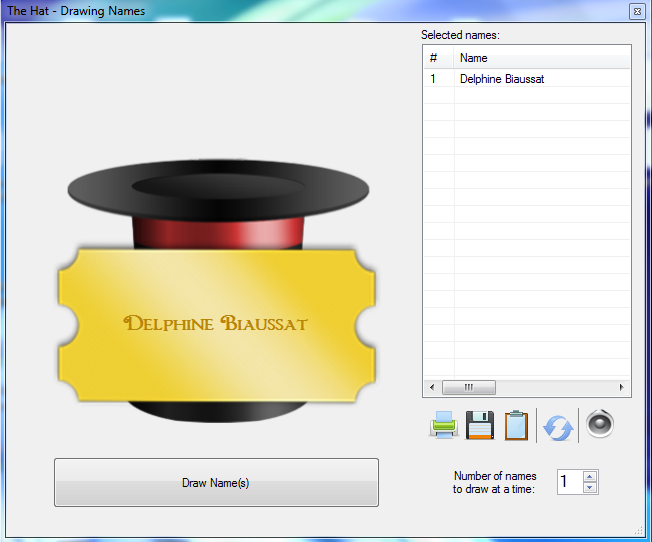
Task: Close The Hat - Drawing Names window
Action: point(637,11)
